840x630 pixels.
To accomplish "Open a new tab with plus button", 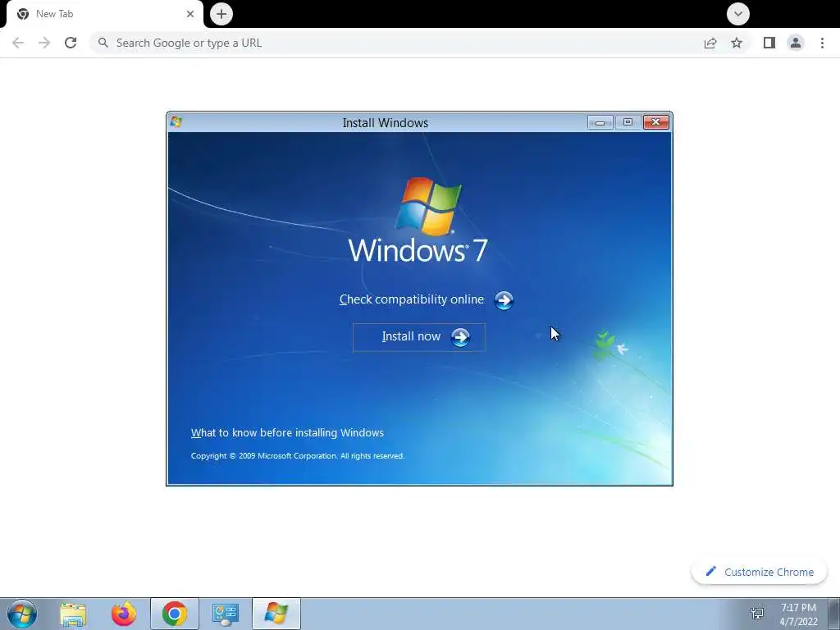I will pyautogui.click(x=221, y=14).
